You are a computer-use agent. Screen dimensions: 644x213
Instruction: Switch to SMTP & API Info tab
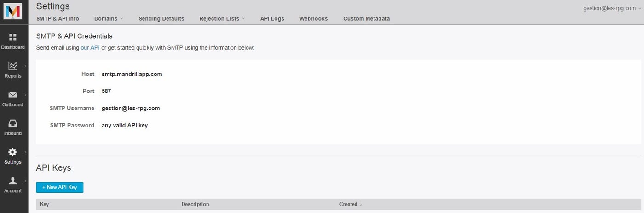coord(57,19)
